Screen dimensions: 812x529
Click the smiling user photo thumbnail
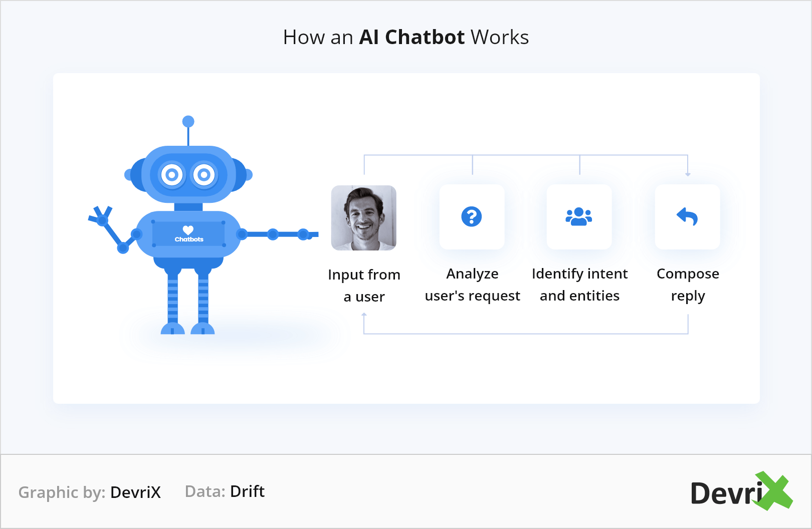coord(364,218)
